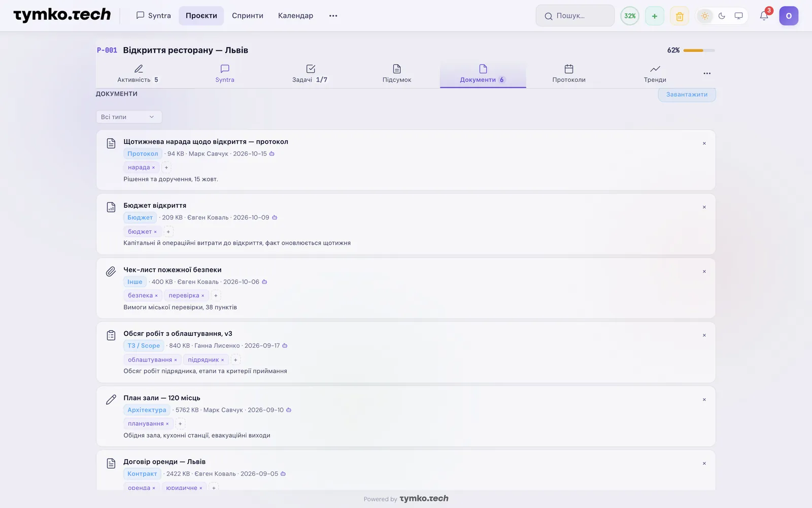Delete the 'Щотижнева нарада' protocol document

pos(704,144)
